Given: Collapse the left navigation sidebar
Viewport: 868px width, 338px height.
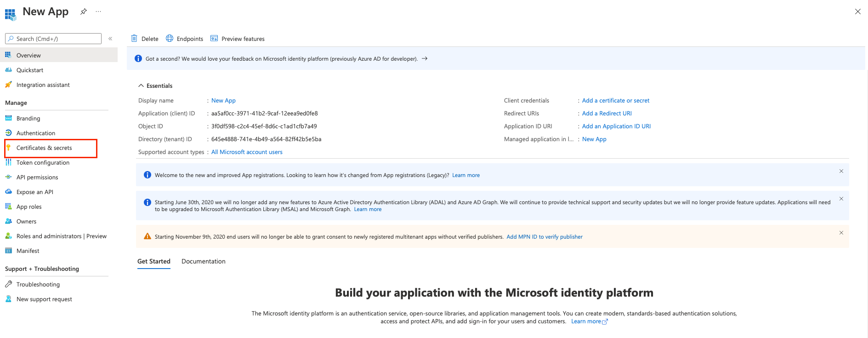Looking at the screenshot, I should tap(110, 39).
